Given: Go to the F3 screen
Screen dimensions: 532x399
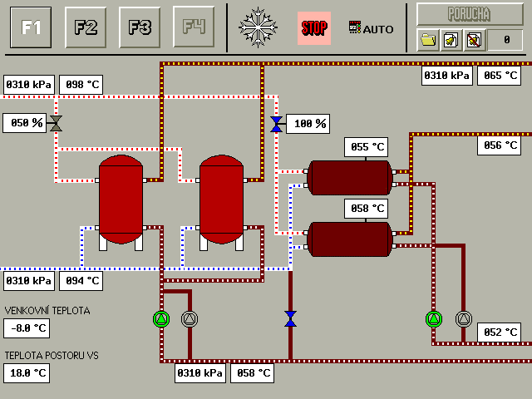Looking at the screenshot, I should pyautogui.click(x=140, y=27).
